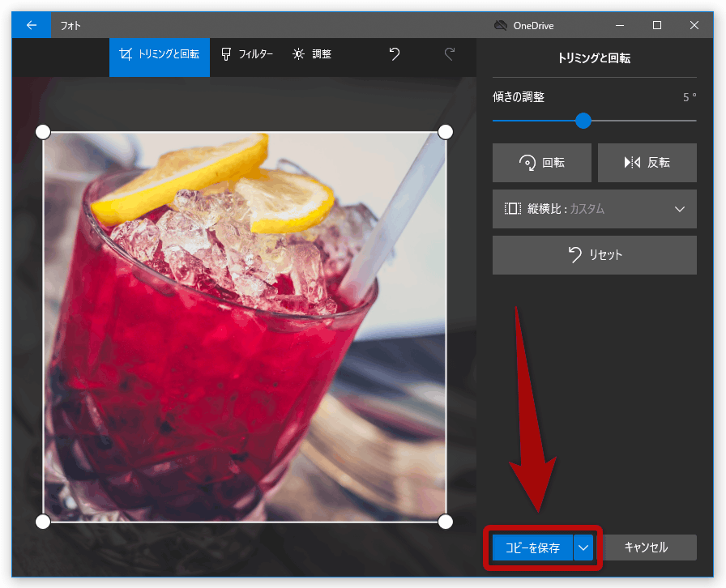This screenshot has height=588, width=726.
Task: Reset edits with リセット button
Action: [595, 255]
